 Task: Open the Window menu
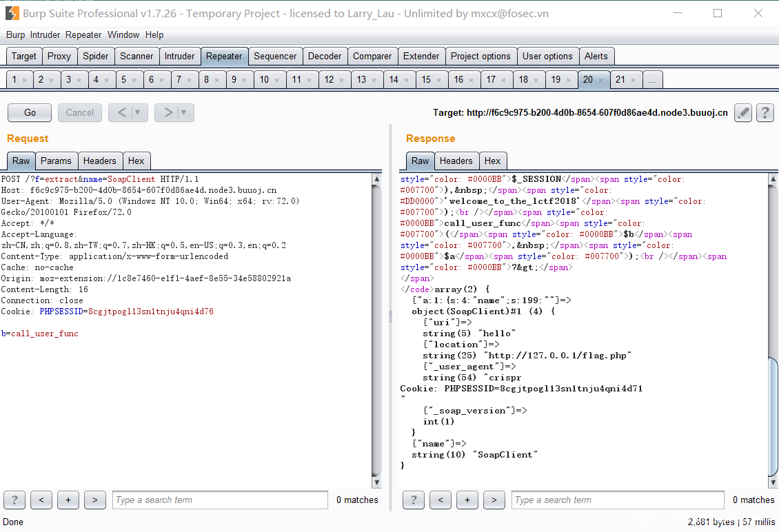(x=123, y=34)
